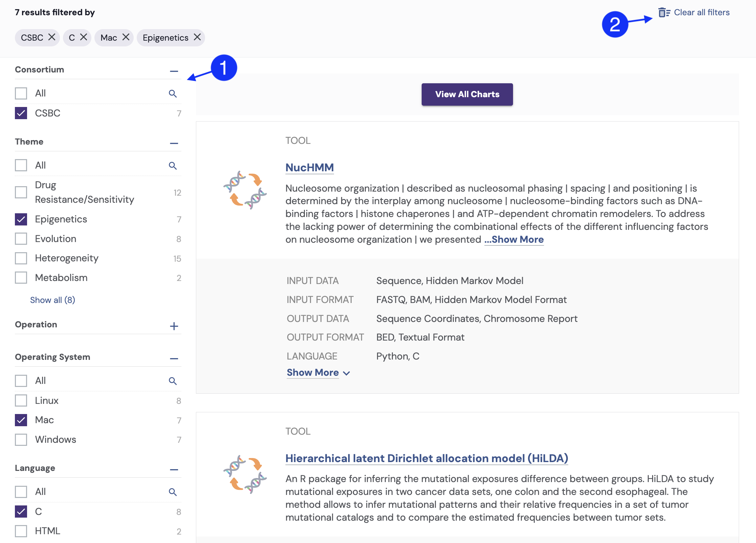Screen dimensions: 756x543
Task: Check the Linux operating system checkbox
Action: (x=21, y=400)
